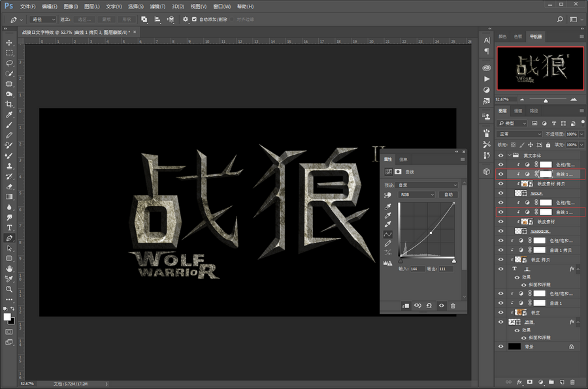The width and height of the screenshot is (588, 389).
Task: Choose the pencil draw-curve tool in Curves
Action: [388, 243]
